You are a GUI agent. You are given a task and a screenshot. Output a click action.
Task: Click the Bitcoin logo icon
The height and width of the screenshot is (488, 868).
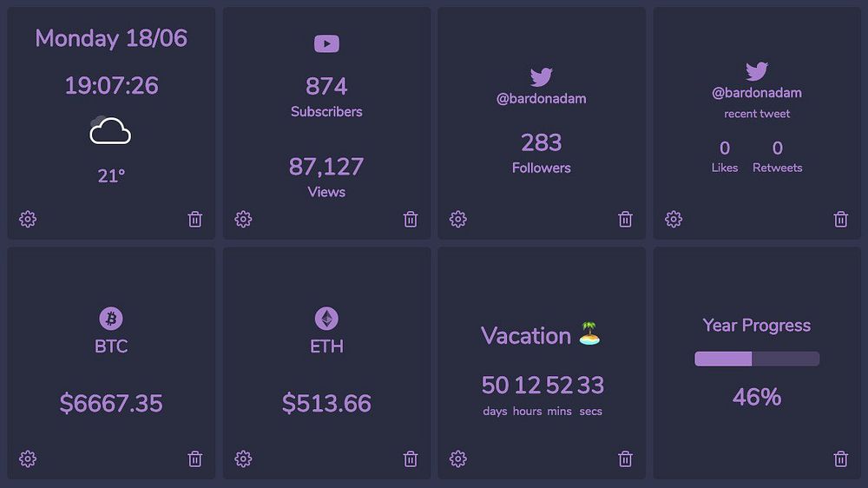pyautogui.click(x=111, y=319)
